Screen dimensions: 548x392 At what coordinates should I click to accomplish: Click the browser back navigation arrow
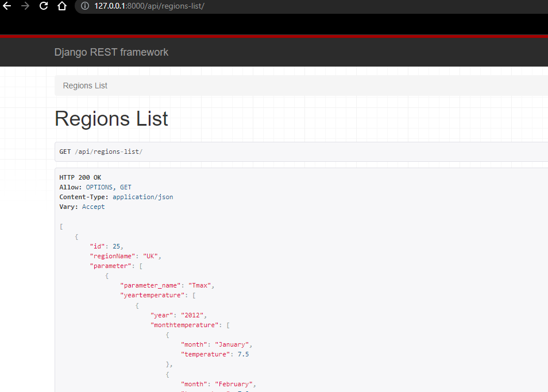click(8, 7)
